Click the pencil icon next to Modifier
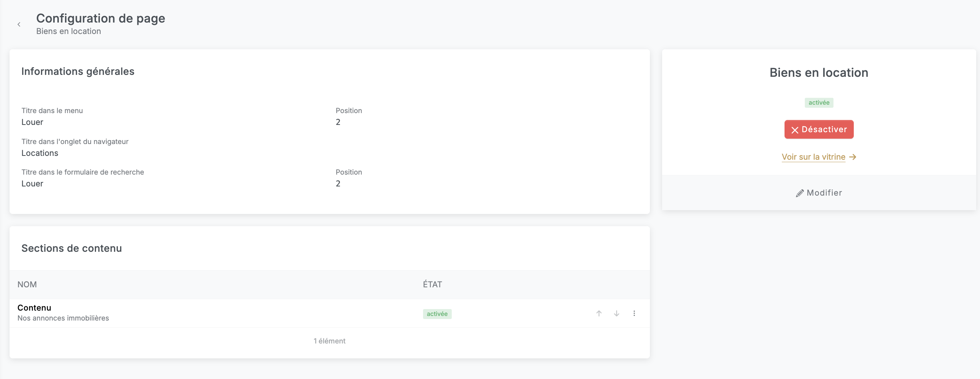 pos(799,193)
